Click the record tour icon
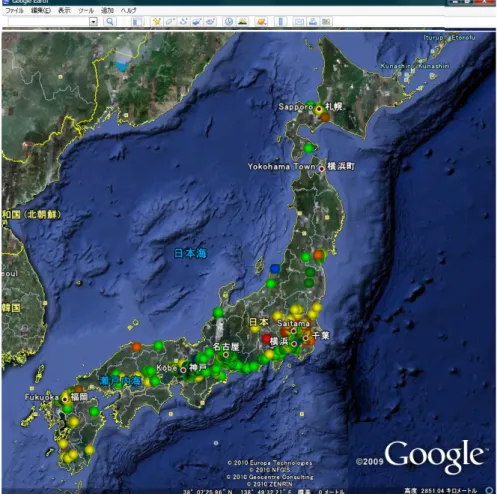The image size is (497, 494). (x=210, y=22)
